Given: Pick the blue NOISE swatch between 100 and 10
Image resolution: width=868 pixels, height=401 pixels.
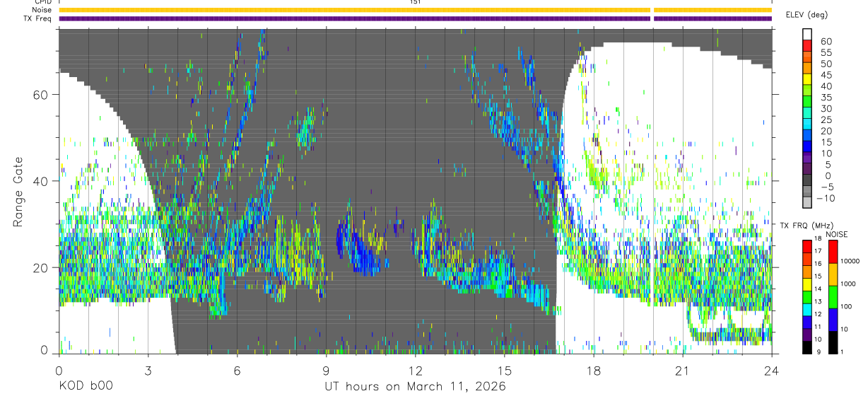Looking at the screenshot, I should [833, 319].
